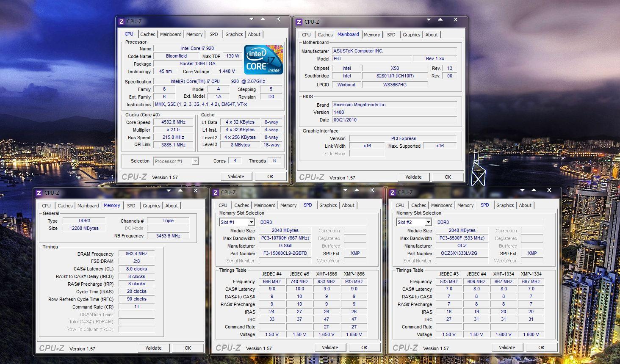620x364 pixels.
Task: Open the title bar dropdown arrow in the Mainboard window
Action: [x=429, y=19]
